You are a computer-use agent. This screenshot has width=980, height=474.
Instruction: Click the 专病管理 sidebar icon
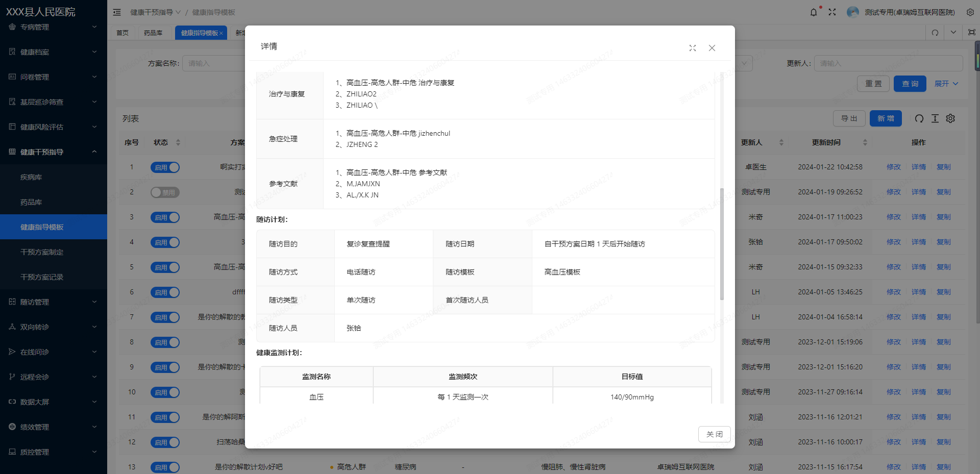[x=11, y=27]
